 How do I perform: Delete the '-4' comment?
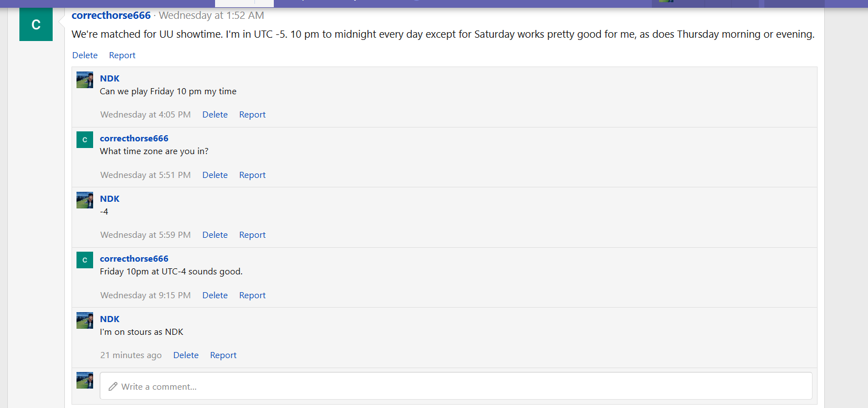pos(215,235)
